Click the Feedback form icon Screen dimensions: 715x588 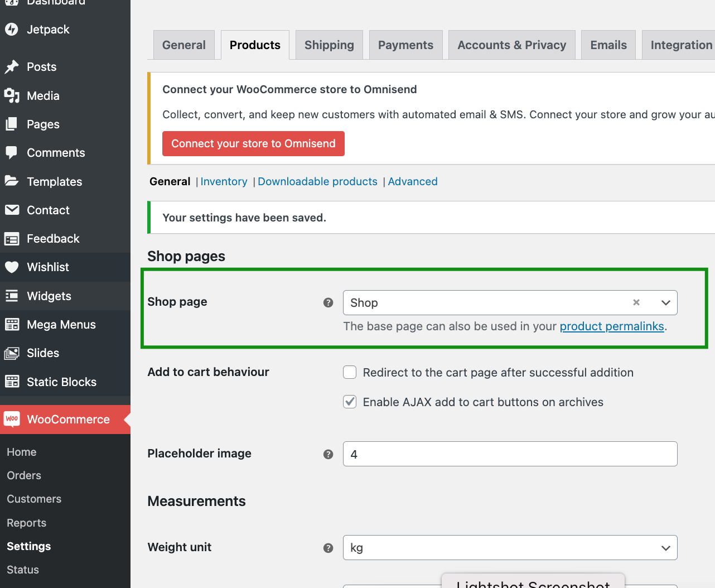point(12,239)
